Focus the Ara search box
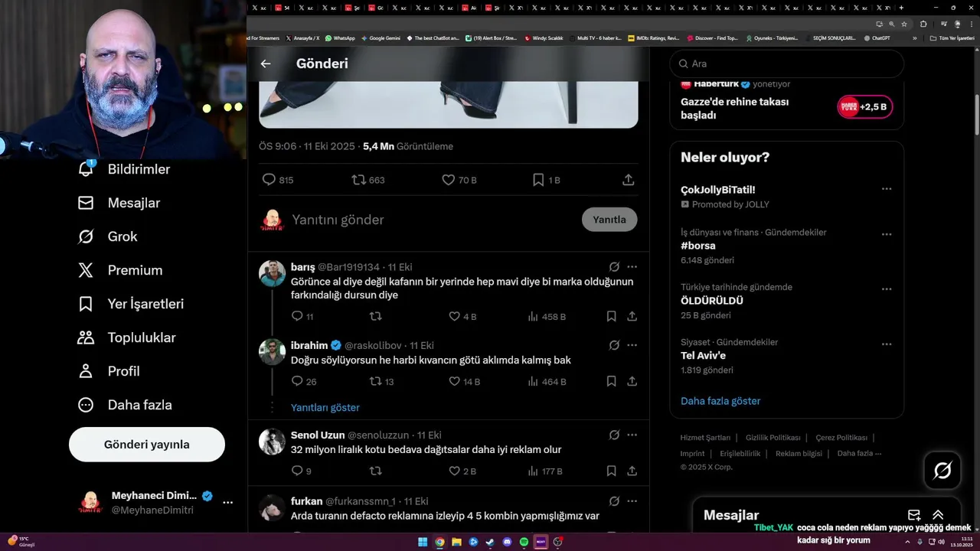The width and height of the screenshot is (980, 551). click(787, 64)
